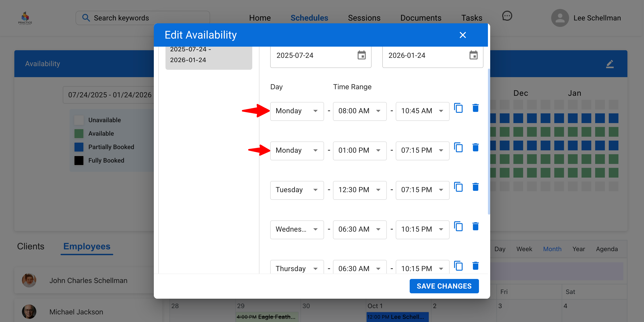Copy the Thursday 06:30 AM availability row

pos(458,266)
